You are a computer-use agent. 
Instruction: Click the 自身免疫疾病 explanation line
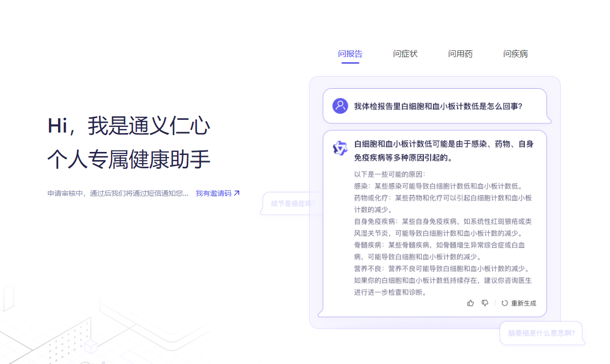(443, 227)
